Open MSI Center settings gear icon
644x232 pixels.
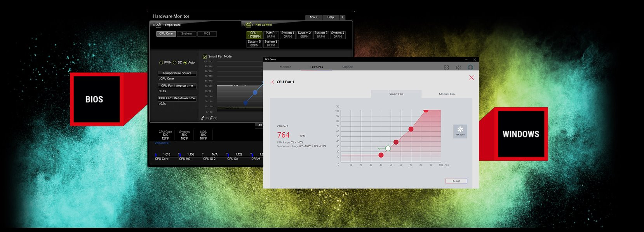(458, 67)
